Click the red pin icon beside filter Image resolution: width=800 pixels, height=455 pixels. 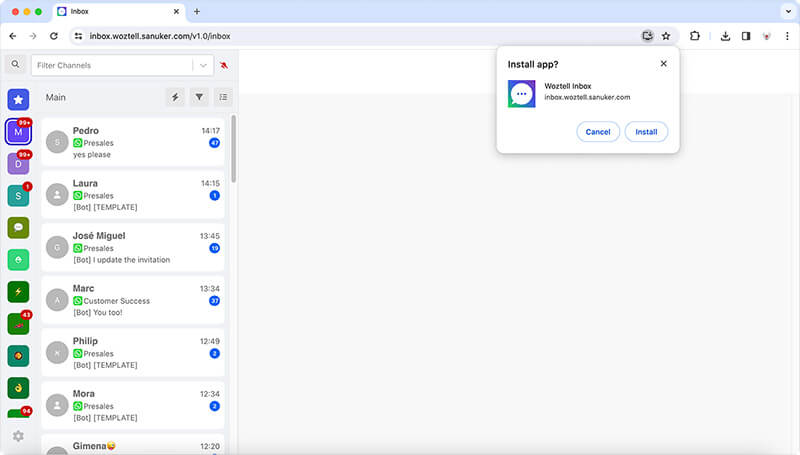pos(224,65)
